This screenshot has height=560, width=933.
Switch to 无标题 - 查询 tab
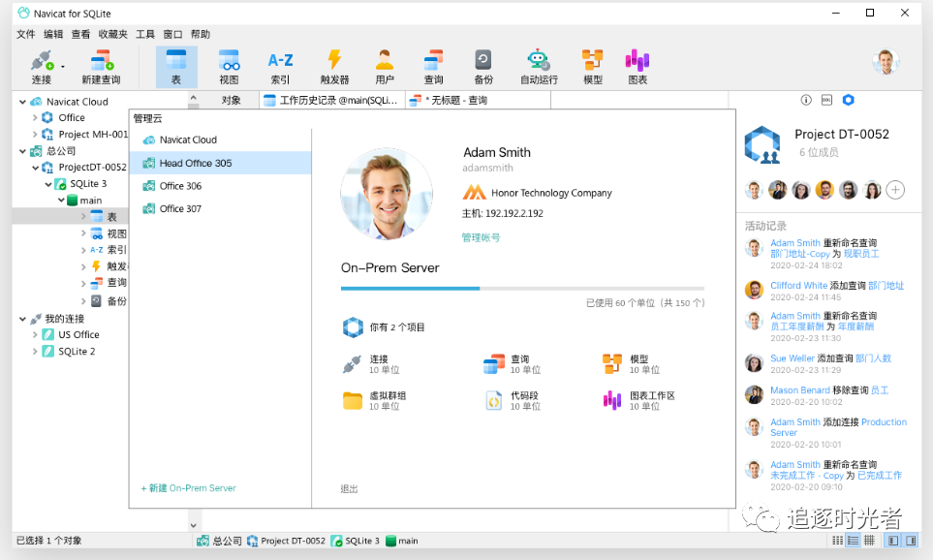click(x=478, y=100)
